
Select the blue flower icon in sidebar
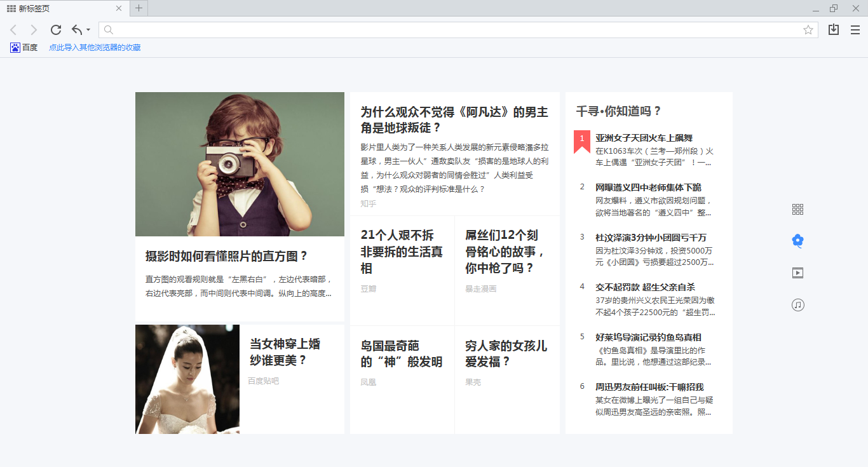[798, 240]
